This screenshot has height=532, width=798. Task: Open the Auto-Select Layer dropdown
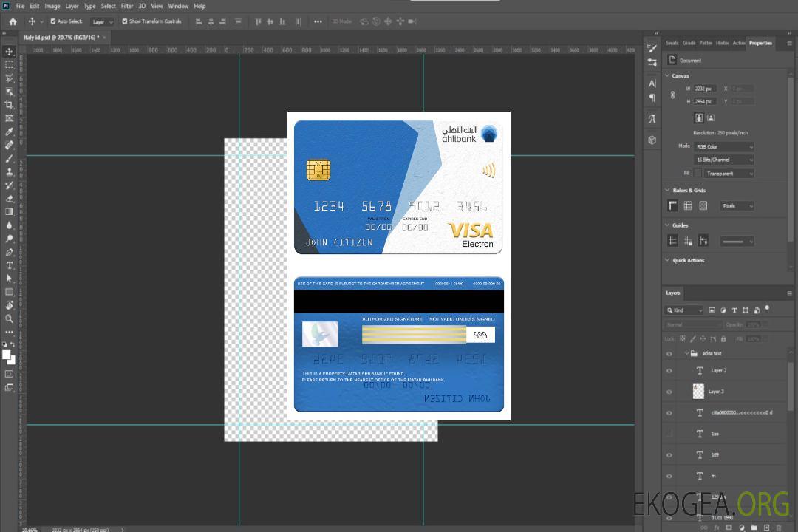tap(102, 21)
